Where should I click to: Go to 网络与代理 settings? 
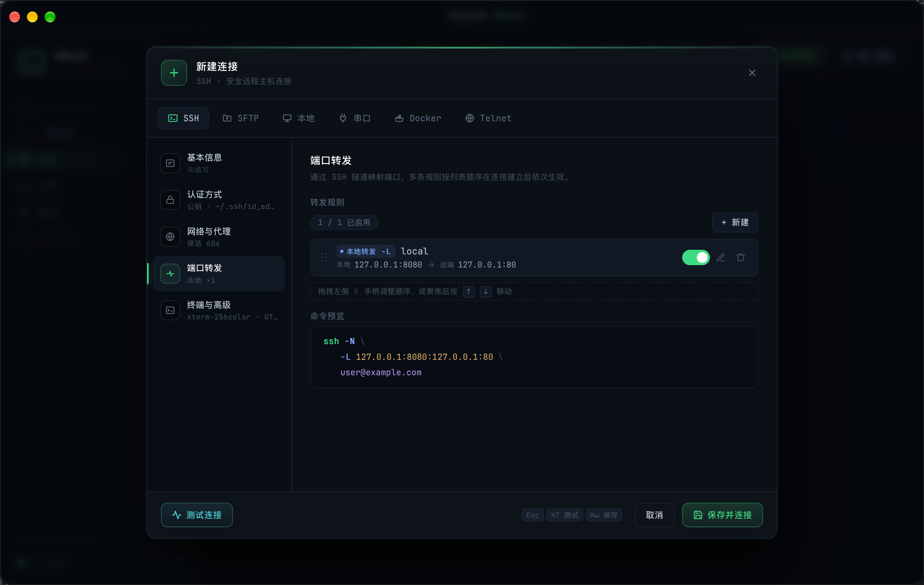(219, 237)
